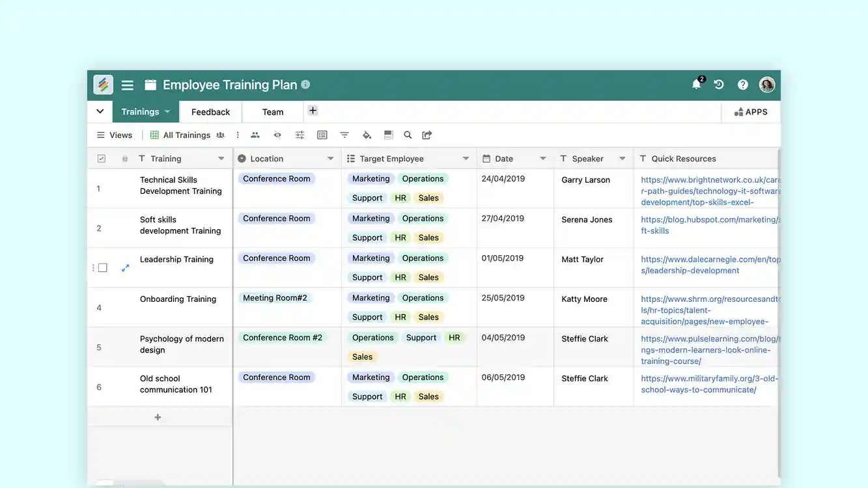The width and height of the screenshot is (868, 488).
Task: Toggle the Sales tag on Onboarding Training row
Action: pyautogui.click(x=428, y=317)
